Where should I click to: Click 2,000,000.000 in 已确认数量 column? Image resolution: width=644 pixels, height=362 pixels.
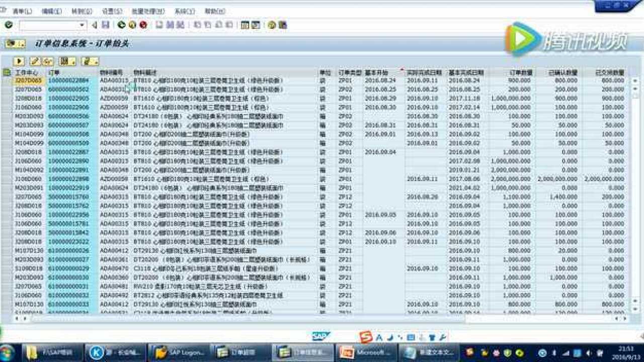point(557,179)
